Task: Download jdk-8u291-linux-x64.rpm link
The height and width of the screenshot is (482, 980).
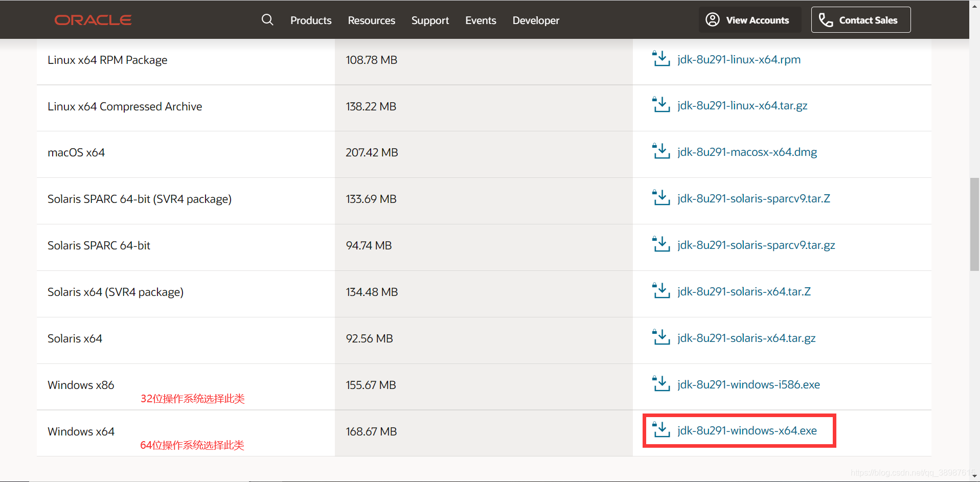Action: point(739,59)
